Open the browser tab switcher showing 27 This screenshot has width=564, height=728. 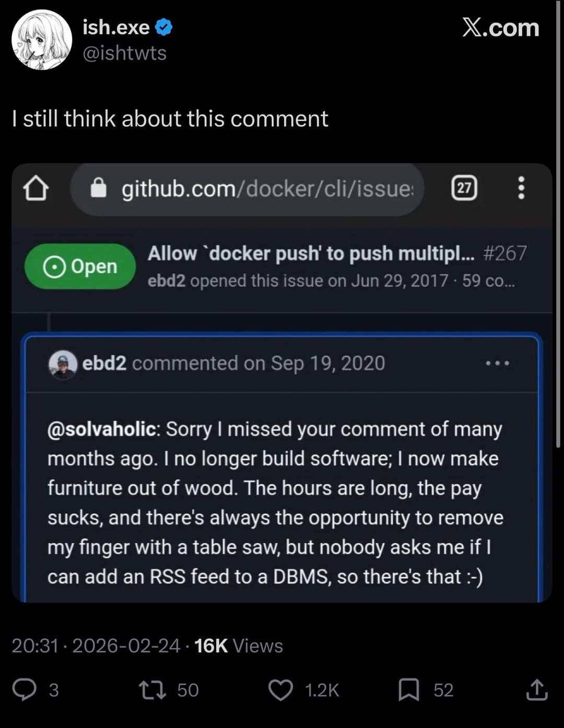tap(464, 188)
